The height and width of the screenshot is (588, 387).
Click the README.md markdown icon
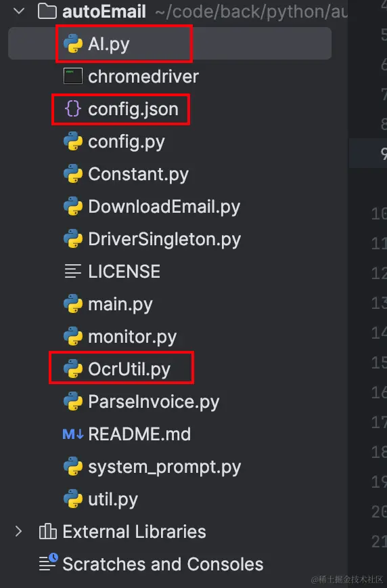[x=72, y=434]
